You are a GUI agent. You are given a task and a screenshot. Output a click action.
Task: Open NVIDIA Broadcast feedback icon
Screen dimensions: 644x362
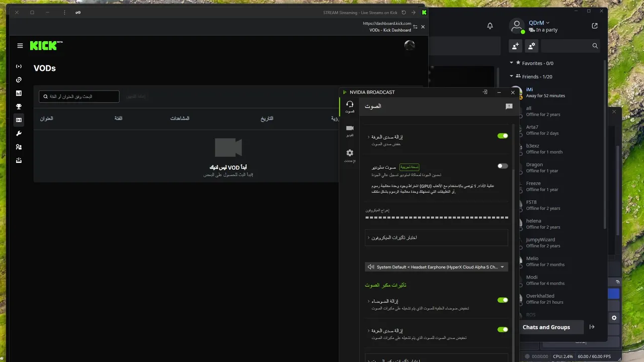pyautogui.click(x=509, y=107)
